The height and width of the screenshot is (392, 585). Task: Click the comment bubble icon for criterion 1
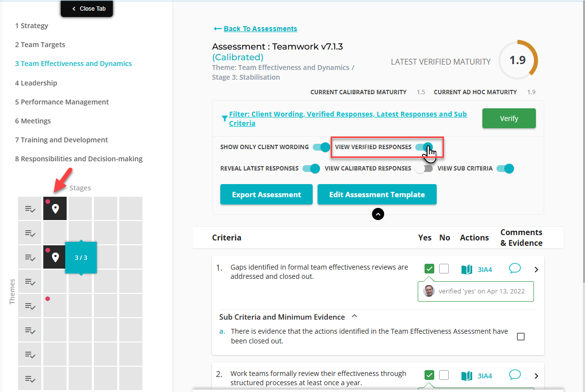coord(514,269)
